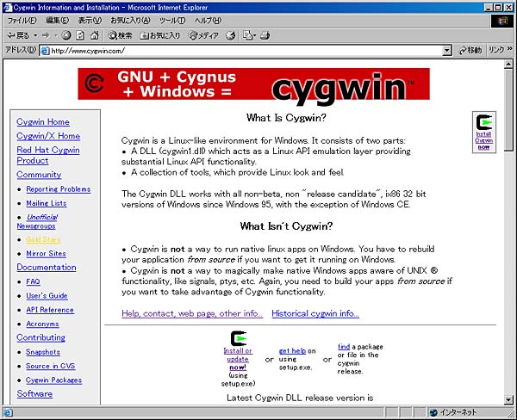Open the Community sidebar link
The image size is (517, 420).
[39, 175]
